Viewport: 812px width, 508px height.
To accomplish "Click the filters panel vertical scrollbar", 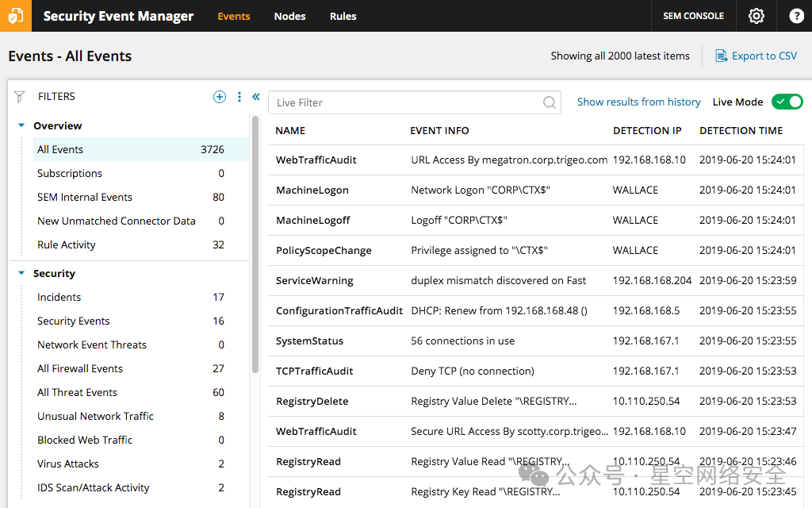I will [255, 244].
